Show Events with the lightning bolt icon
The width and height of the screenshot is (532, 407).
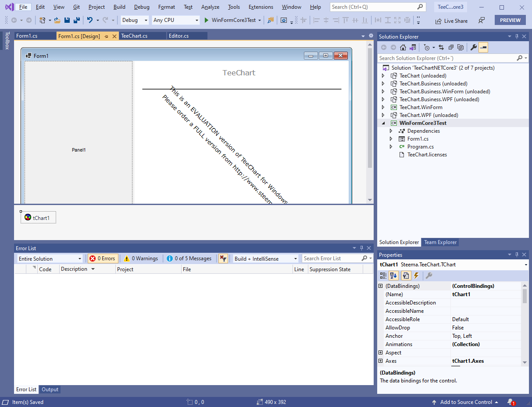[416, 276]
